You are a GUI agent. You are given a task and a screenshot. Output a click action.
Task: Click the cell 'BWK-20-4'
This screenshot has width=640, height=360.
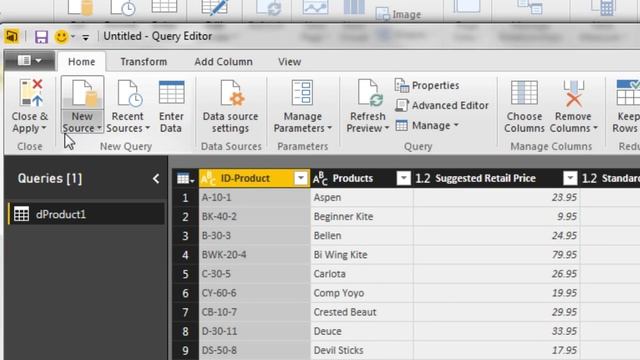tap(254, 255)
